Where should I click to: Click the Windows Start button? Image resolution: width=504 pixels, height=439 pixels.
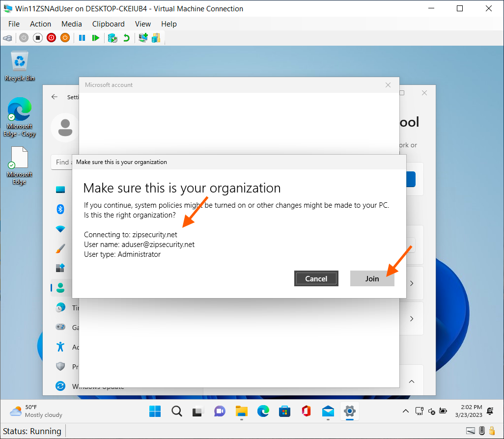click(155, 411)
